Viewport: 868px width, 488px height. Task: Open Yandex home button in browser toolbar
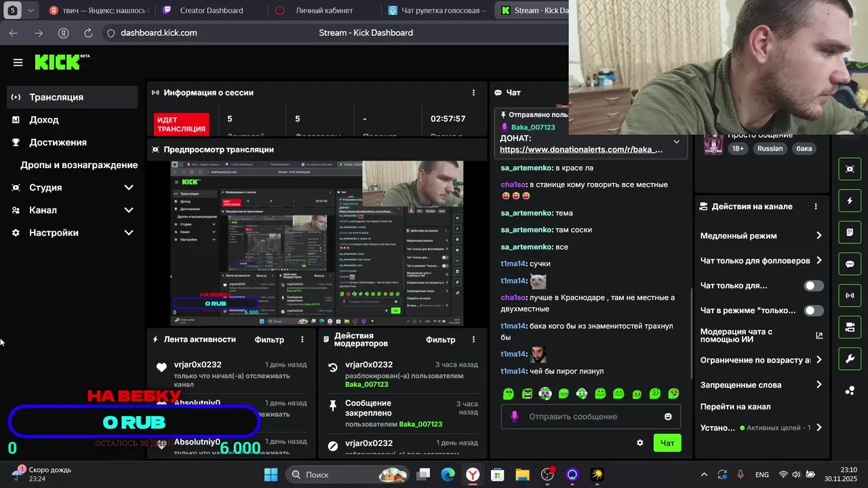[63, 33]
